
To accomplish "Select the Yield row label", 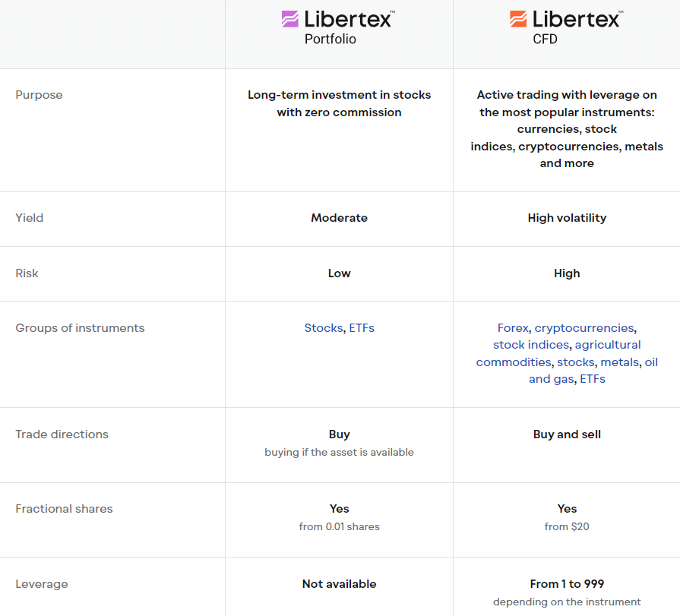I will point(30,218).
